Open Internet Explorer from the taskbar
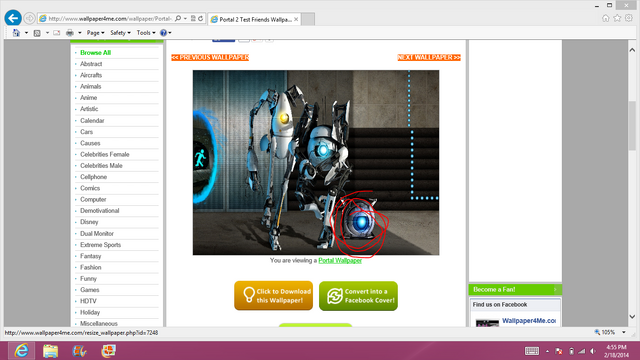640x360 pixels. 21,351
